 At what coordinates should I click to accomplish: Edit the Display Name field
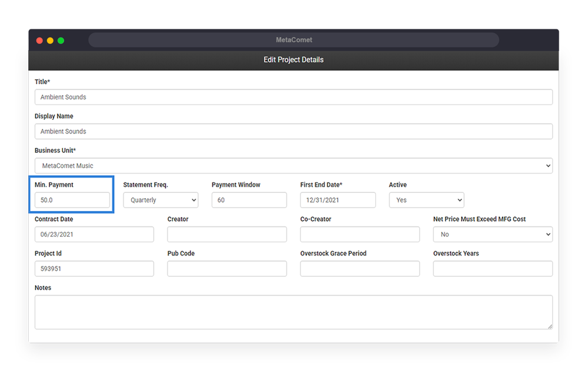[293, 132]
